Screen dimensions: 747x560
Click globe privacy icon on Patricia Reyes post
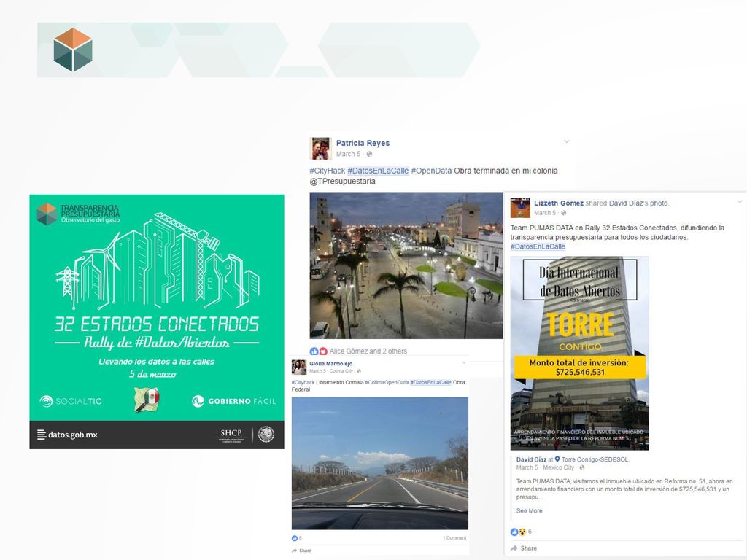click(369, 154)
